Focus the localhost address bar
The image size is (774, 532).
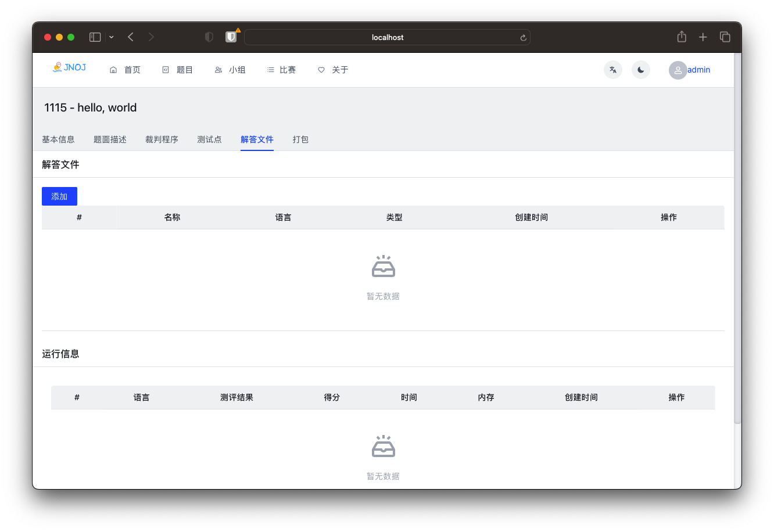click(387, 37)
